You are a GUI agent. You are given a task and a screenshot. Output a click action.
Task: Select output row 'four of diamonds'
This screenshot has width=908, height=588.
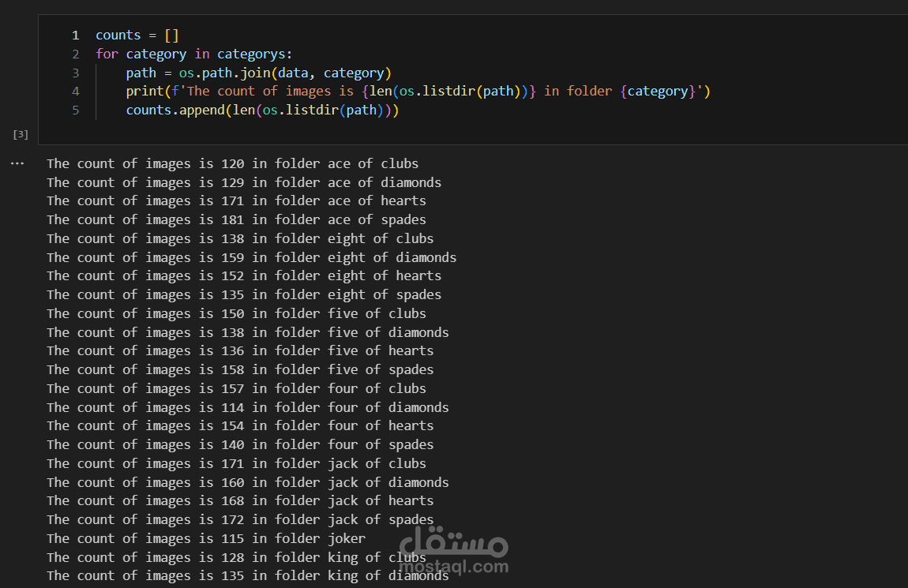click(248, 407)
